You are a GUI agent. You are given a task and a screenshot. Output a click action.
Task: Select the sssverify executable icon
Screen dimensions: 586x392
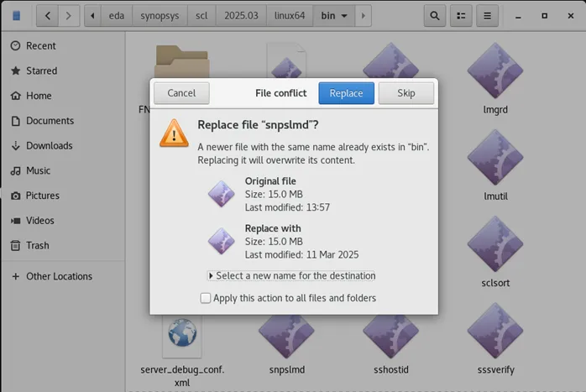point(495,331)
